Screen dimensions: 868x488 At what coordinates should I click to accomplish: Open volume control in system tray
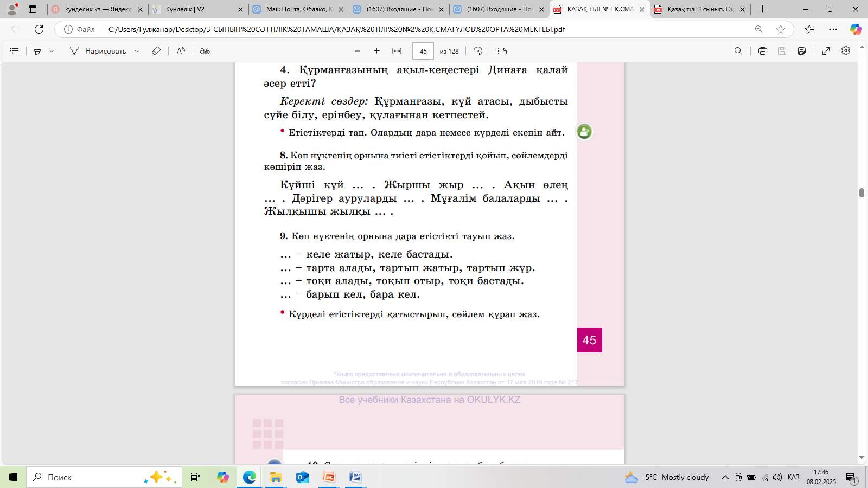pos(777,477)
